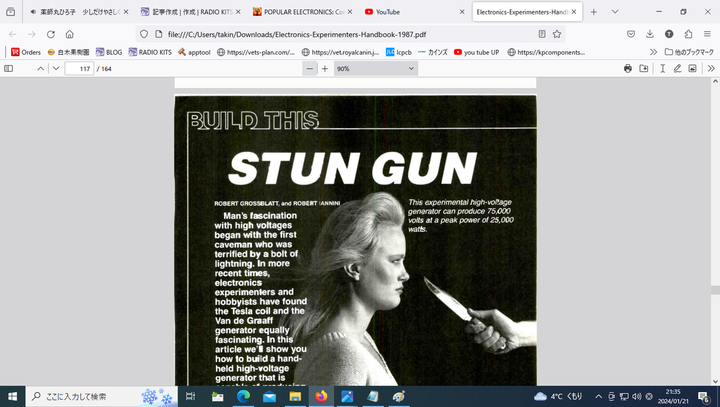Open the RADIO KITS bookmark
Screen dimensions: 720x407
(x=150, y=52)
